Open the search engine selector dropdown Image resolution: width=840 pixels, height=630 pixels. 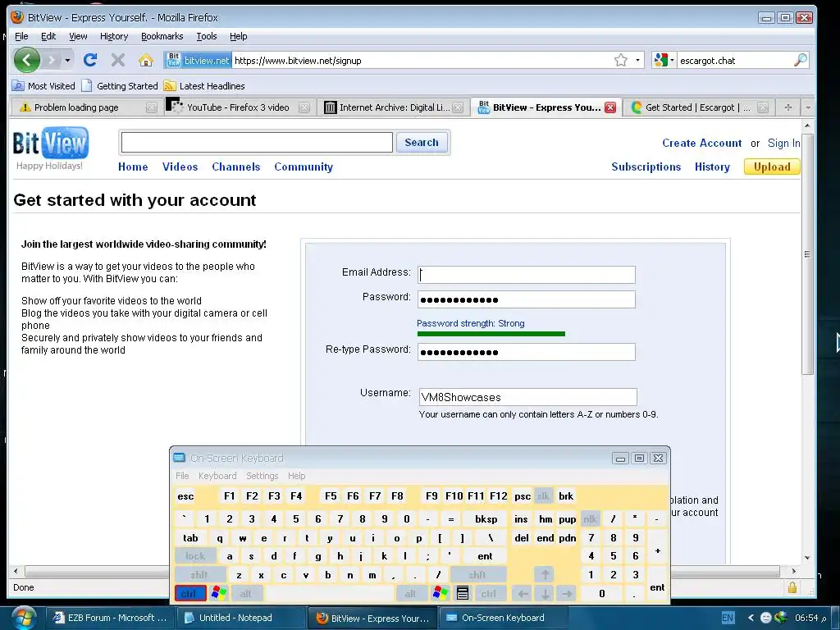click(x=664, y=60)
